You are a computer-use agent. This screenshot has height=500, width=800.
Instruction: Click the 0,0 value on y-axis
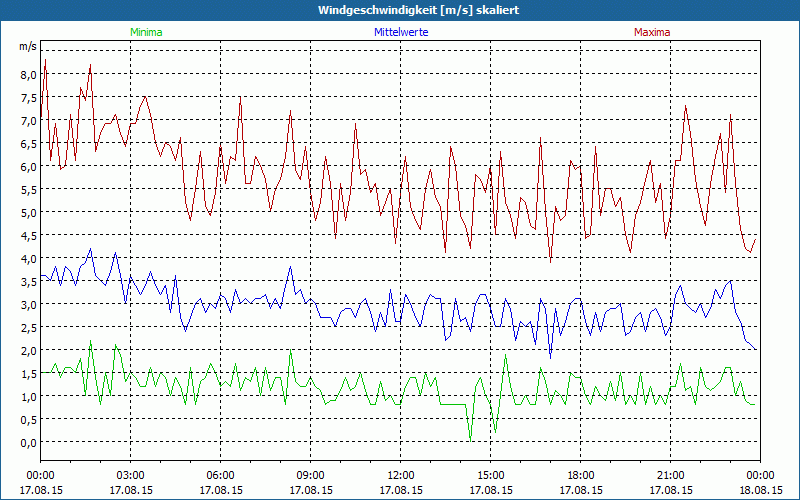[27, 442]
